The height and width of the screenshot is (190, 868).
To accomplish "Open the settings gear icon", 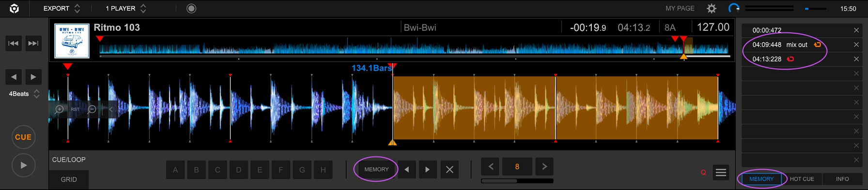I will pyautogui.click(x=711, y=8).
